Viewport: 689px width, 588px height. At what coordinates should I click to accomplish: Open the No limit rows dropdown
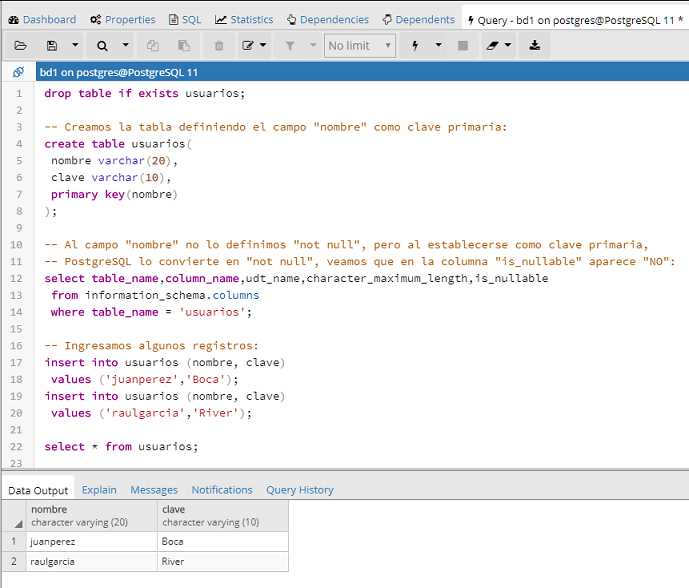click(x=359, y=45)
